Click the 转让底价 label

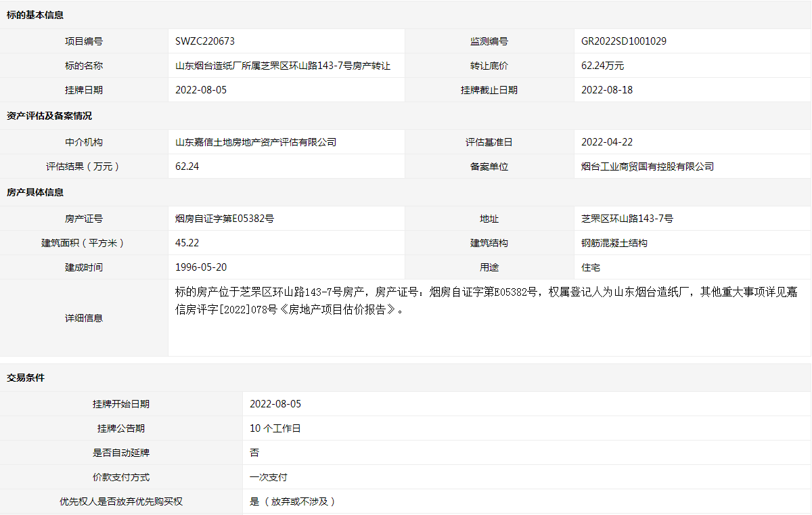click(489, 66)
